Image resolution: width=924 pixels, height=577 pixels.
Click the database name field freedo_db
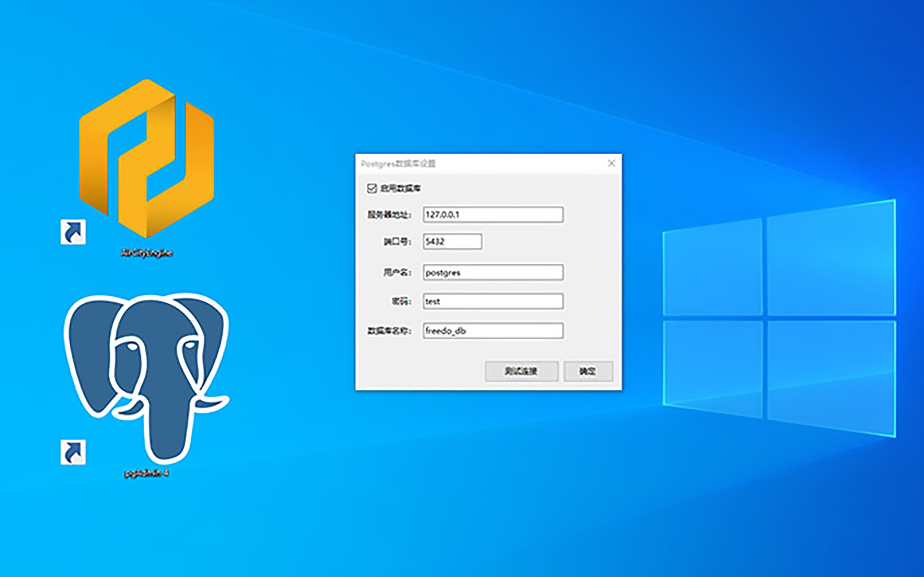[x=493, y=331]
